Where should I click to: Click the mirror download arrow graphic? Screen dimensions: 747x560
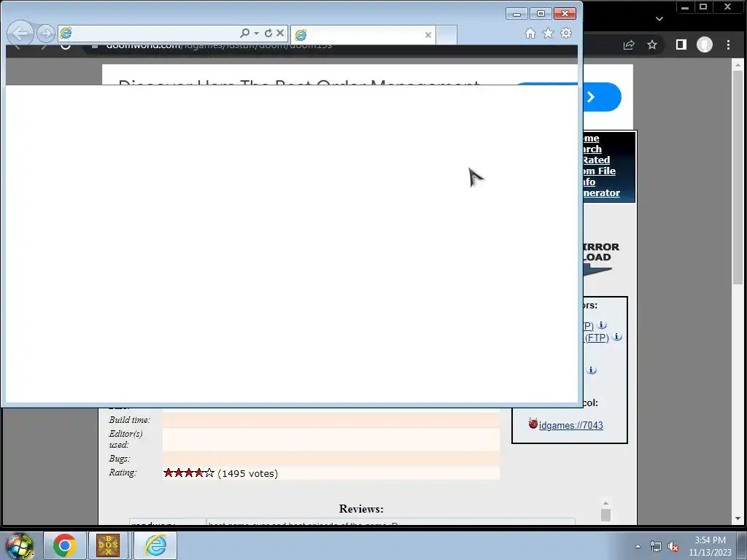[x=597, y=271]
